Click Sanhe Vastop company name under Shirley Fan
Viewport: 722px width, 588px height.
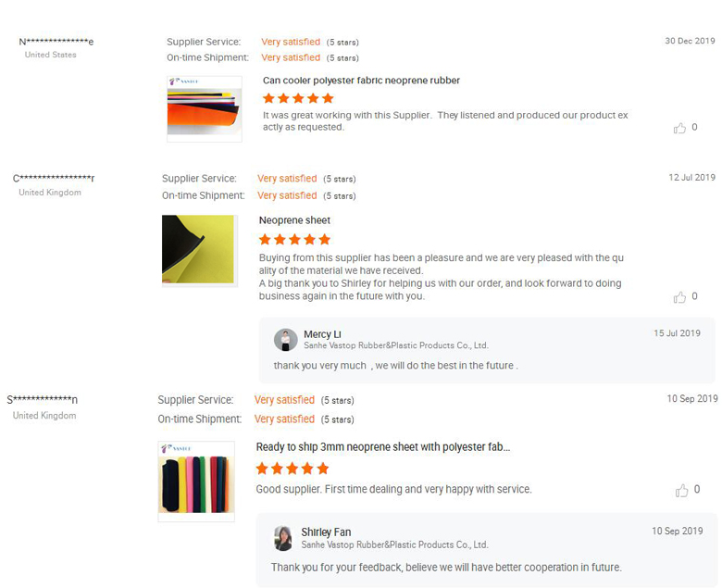point(394,545)
